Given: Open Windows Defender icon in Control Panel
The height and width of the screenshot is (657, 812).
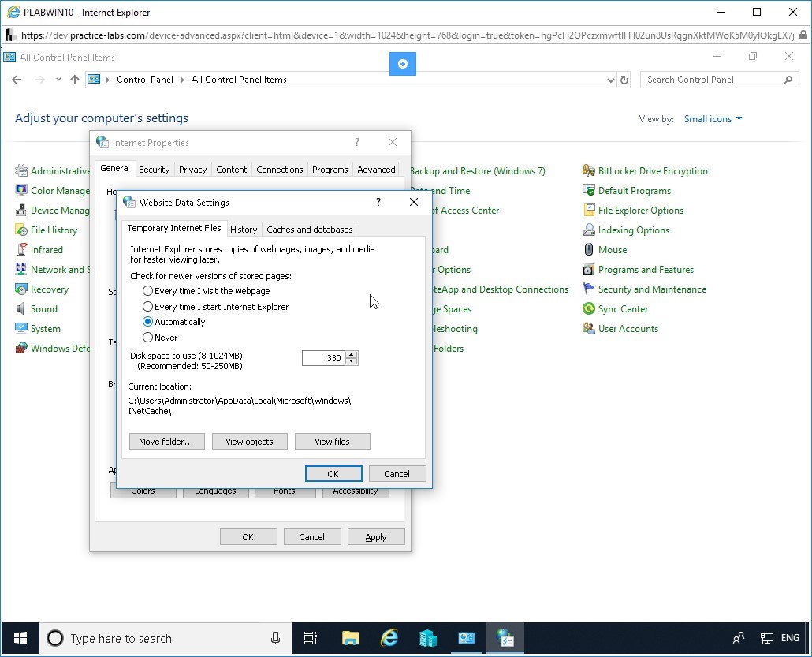Looking at the screenshot, I should pyautogui.click(x=21, y=348).
